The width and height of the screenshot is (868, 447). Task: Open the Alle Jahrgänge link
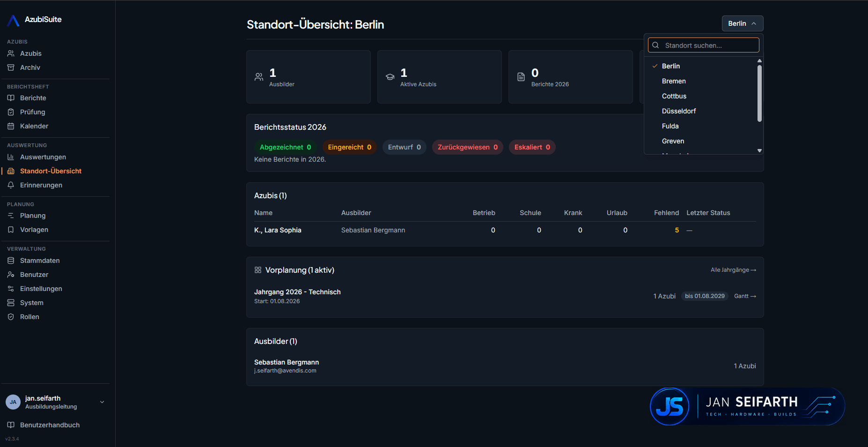733,270
